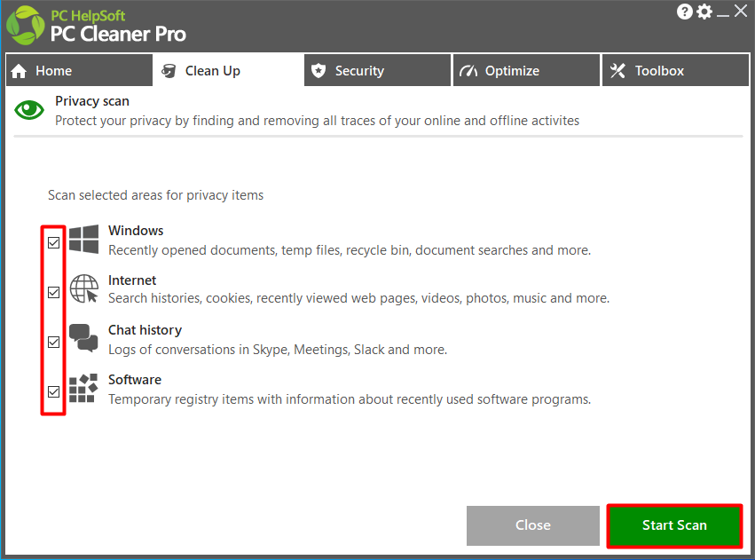This screenshot has width=755, height=560.
Task: Click the Internet globe icon
Action: click(x=83, y=289)
